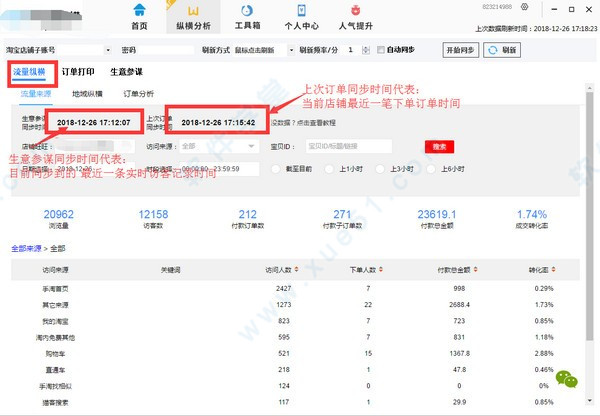Expand the 访问来源 dropdown
The width and height of the screenshot is (600, 416).
pyautogui.click(x=251, y=146)
